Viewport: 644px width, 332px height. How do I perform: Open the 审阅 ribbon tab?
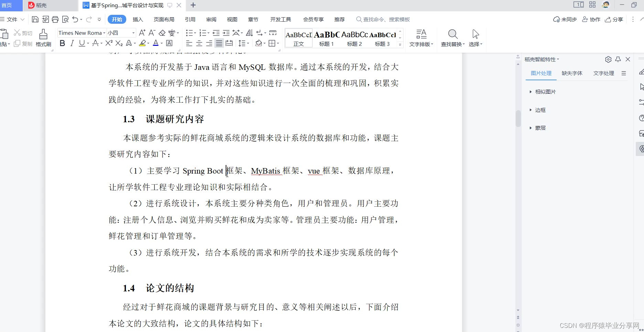tap(211, 19)
